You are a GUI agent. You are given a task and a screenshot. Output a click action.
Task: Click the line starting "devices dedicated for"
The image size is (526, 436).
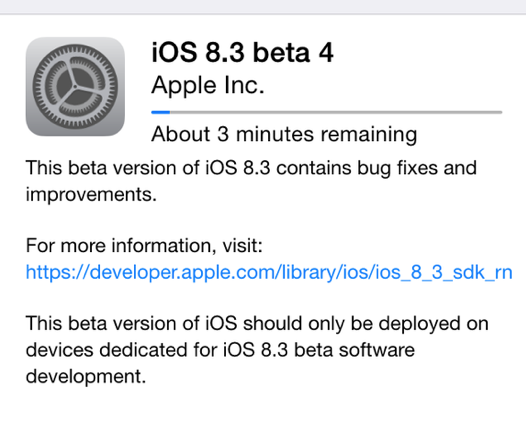pos(220,350)
